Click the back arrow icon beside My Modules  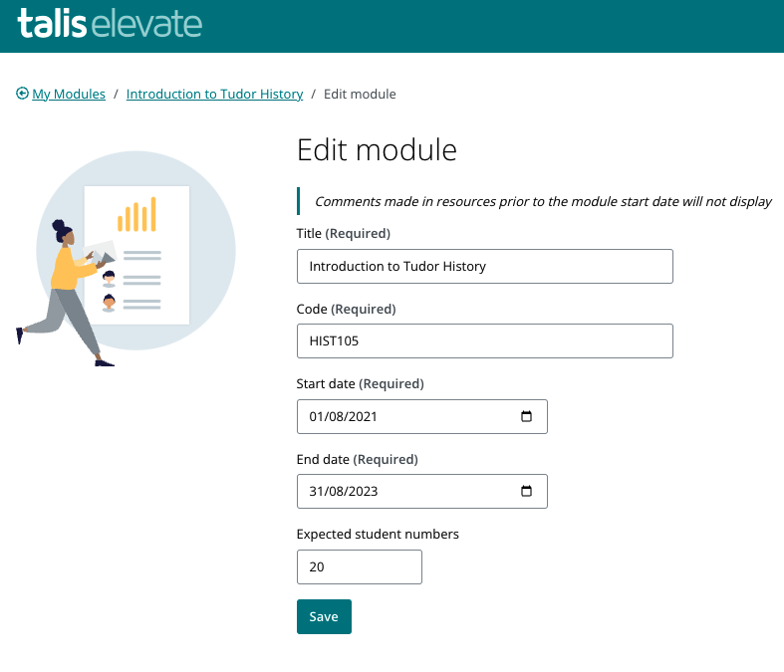pyautogui.click(x=22, y=94)
